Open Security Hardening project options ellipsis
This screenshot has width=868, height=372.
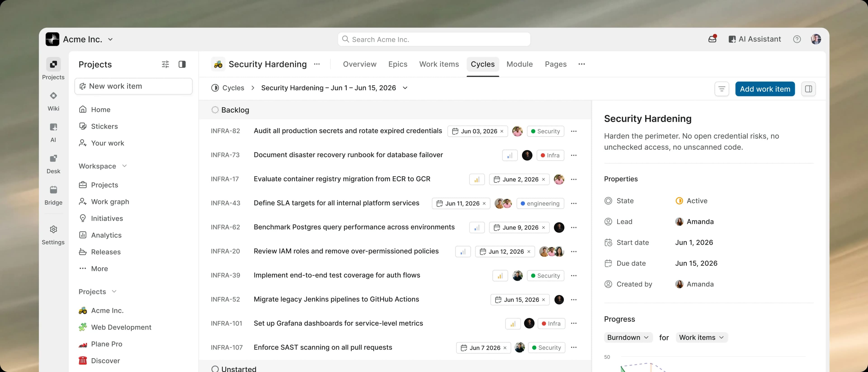click(317, 64)
